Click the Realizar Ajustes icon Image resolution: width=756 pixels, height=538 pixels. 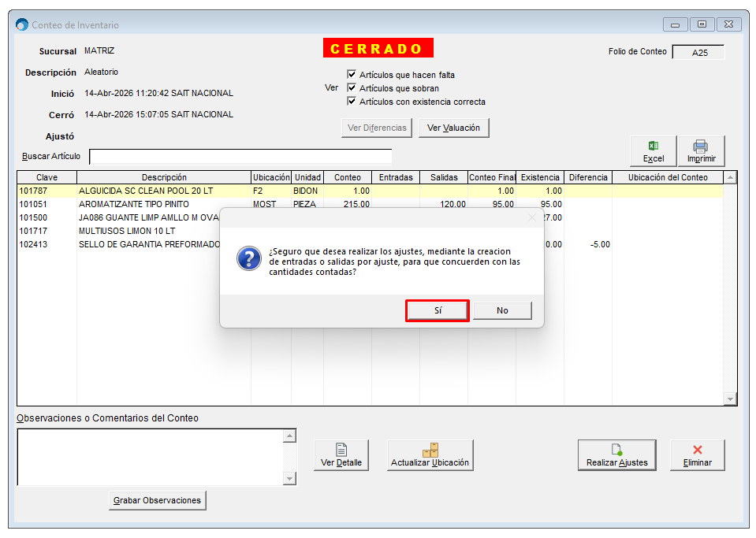(616, 450)
